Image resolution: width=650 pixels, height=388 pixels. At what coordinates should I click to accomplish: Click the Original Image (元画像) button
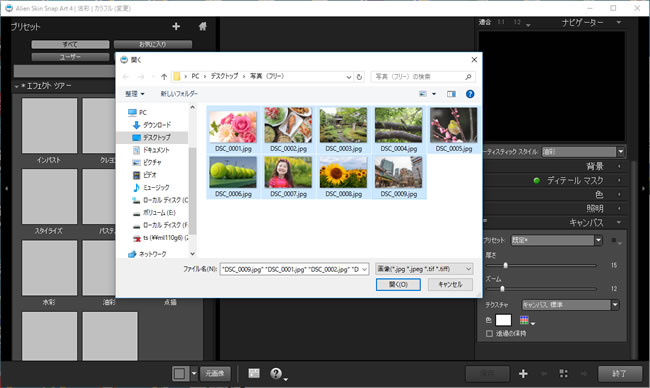pyautogui.click(x=215, y=373)
